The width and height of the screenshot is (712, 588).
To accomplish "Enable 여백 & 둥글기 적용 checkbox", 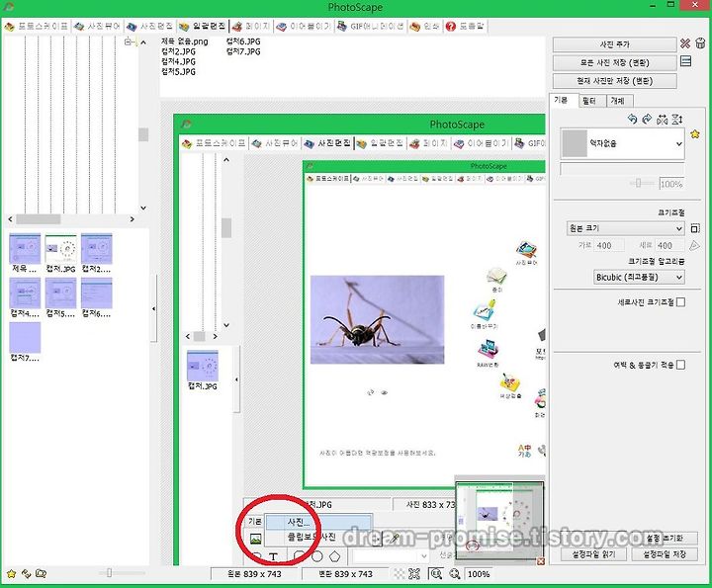I will 680,365.
